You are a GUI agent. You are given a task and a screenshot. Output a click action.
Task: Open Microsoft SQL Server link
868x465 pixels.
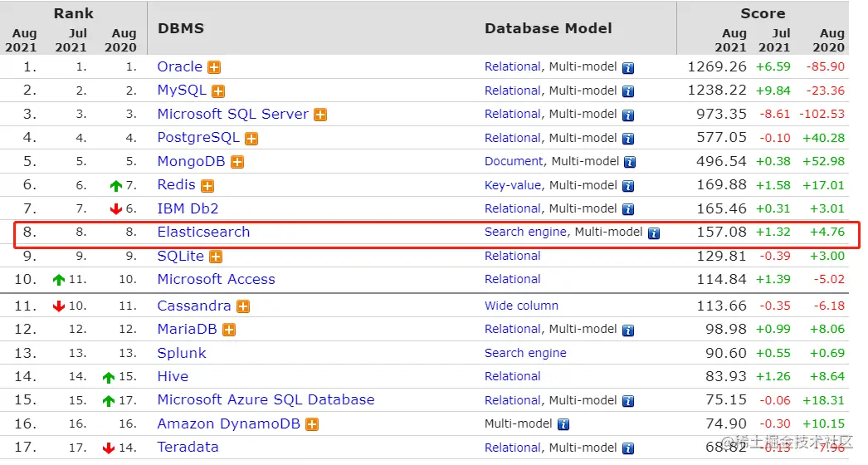point(233,114)
